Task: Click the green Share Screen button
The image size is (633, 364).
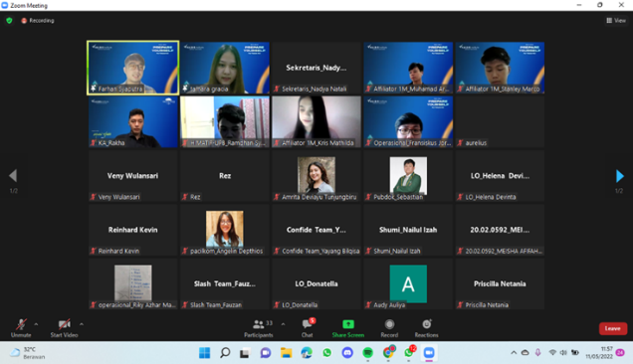Action: pyautogui.click(x=348, y=327)
